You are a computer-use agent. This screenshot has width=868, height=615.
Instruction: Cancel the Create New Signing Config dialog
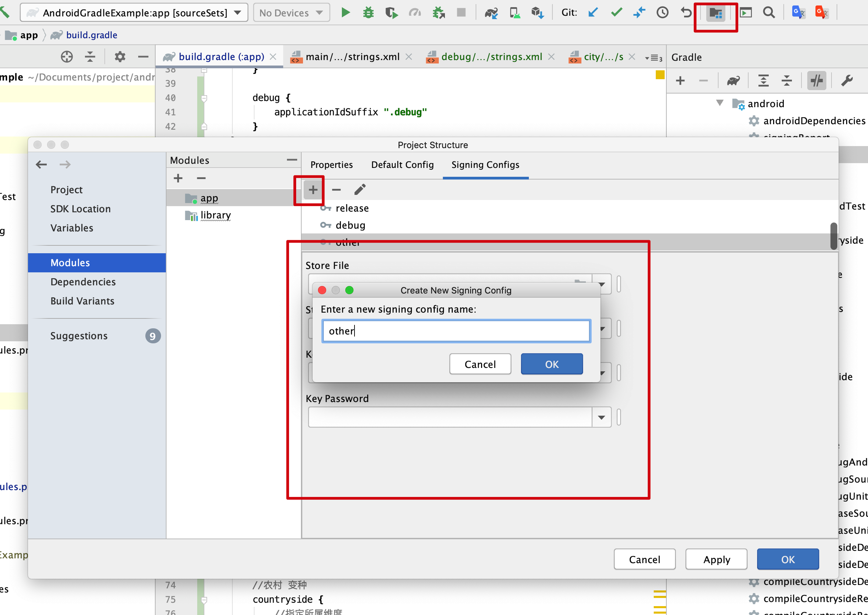[x=480, y=364]
